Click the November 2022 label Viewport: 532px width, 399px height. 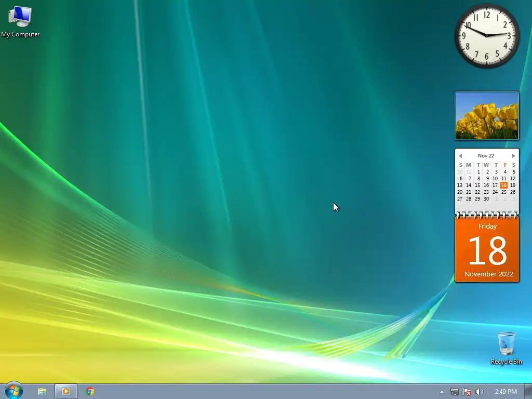point(488,274)
